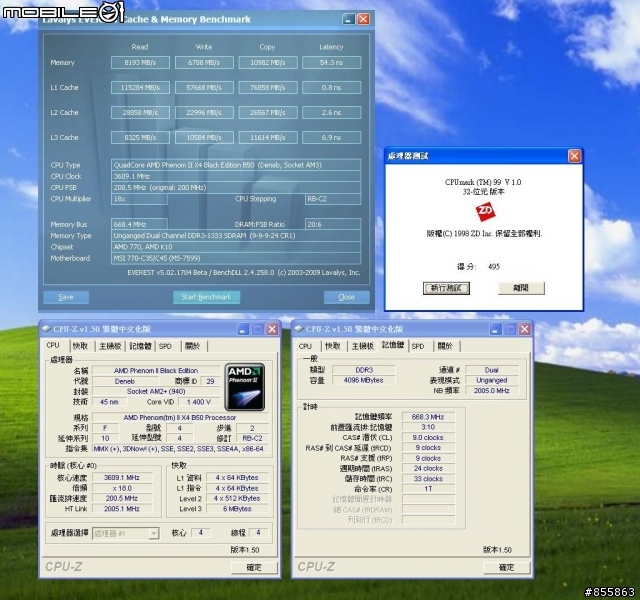Click the channels value Dual in CPU-Z memory
Screen dimensions: 640x600
[492, 370]
